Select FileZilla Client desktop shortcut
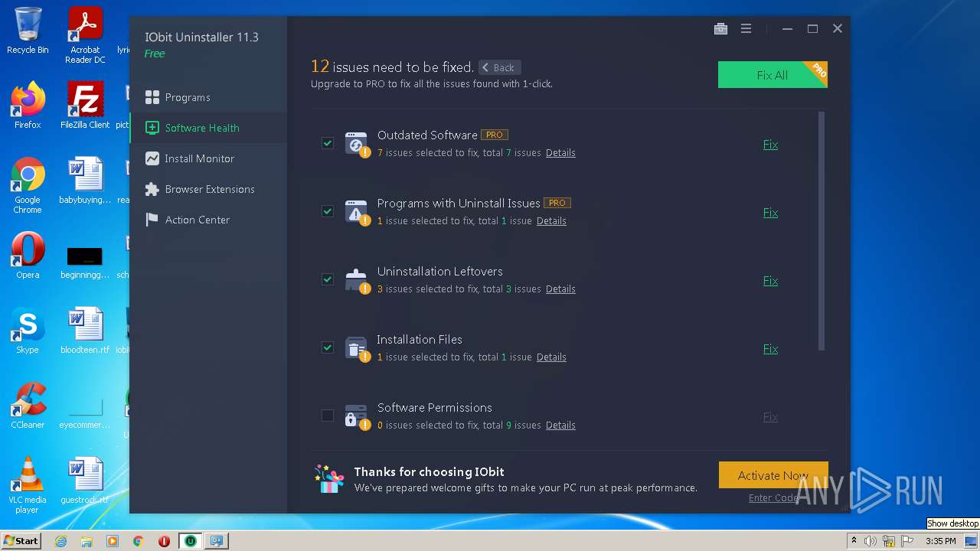The width and height of the screenshot is (980, 551). [85, 105]
